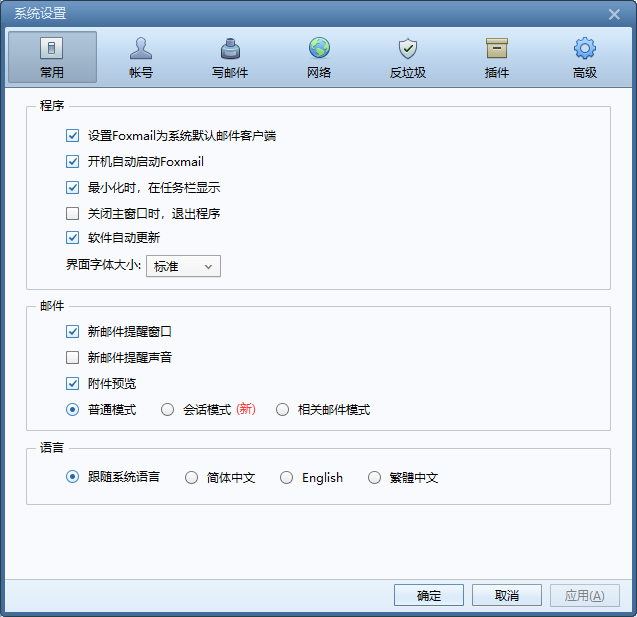
Task: Open the 高级 advanced gear icon
Action: pos(584,48)
